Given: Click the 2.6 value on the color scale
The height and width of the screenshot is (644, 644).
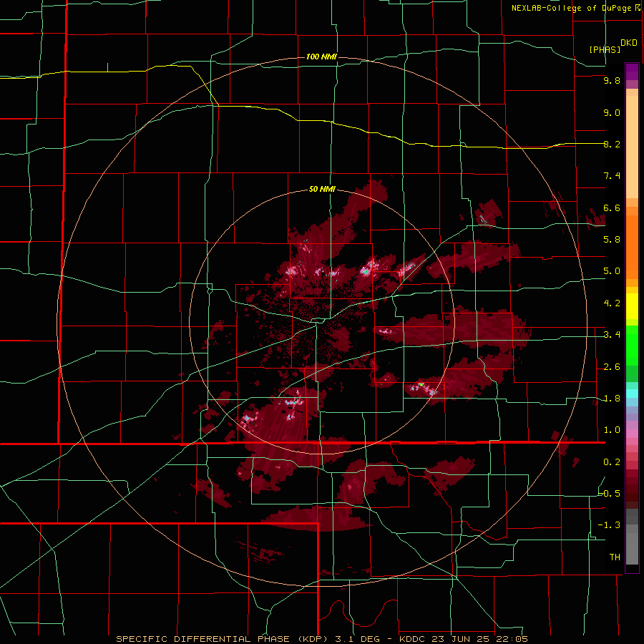Looking at the screenshot, I should pyautogui.click(x=612, y=367).
